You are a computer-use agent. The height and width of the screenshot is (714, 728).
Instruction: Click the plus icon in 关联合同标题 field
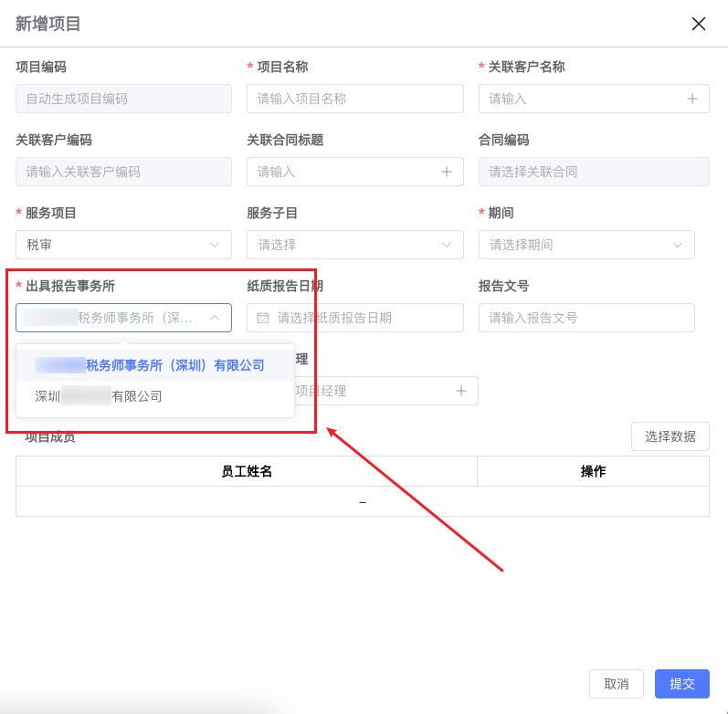coord(446,172)
